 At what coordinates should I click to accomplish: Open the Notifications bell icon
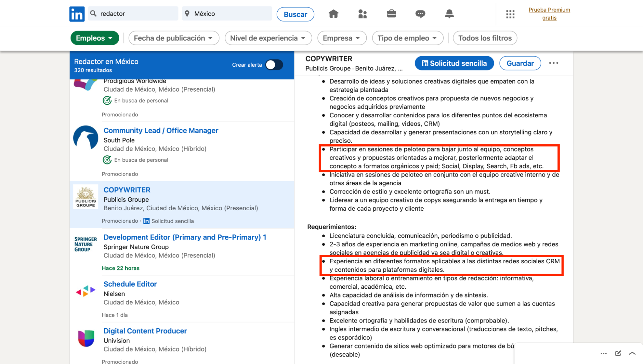pos(449,14)
